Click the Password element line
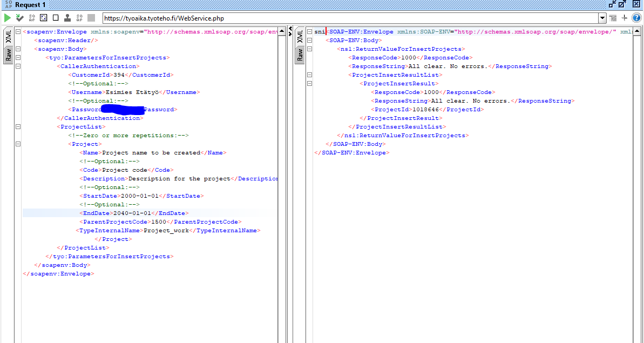The image size is (644, 343). click(x=123, y=109)
